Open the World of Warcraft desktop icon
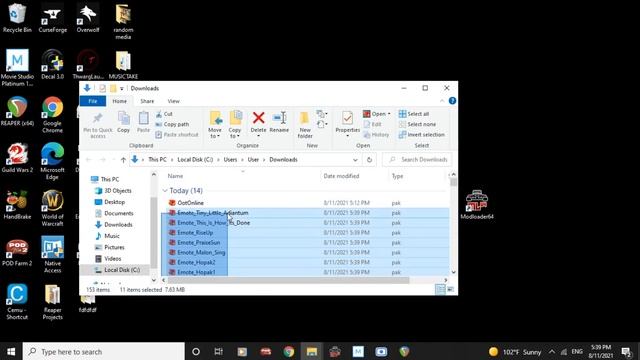 (x=52, y=208)
